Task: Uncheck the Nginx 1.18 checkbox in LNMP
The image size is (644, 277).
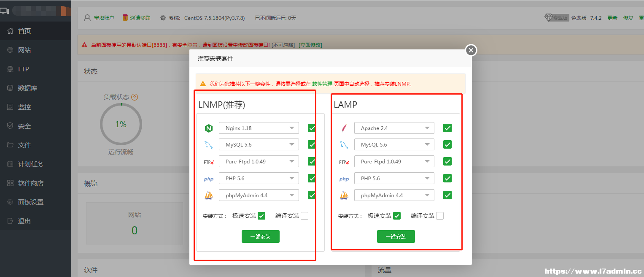Action: click(x=312, y=128)
